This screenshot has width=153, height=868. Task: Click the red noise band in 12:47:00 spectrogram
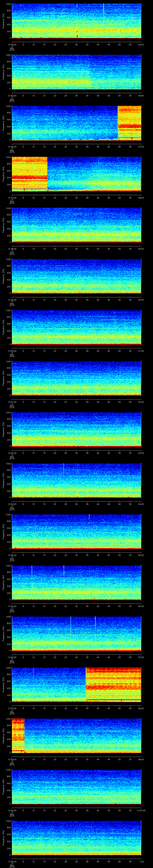(30, 174)
